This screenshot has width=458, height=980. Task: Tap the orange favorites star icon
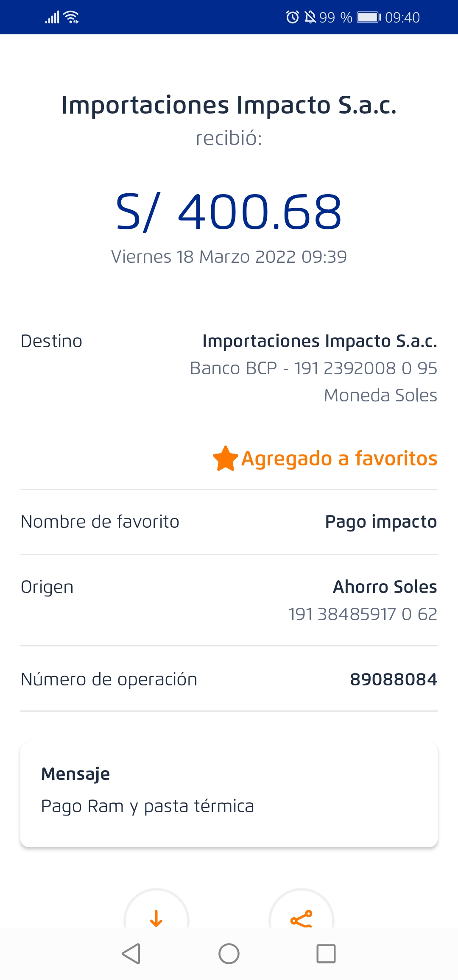[x=225, y=459]
